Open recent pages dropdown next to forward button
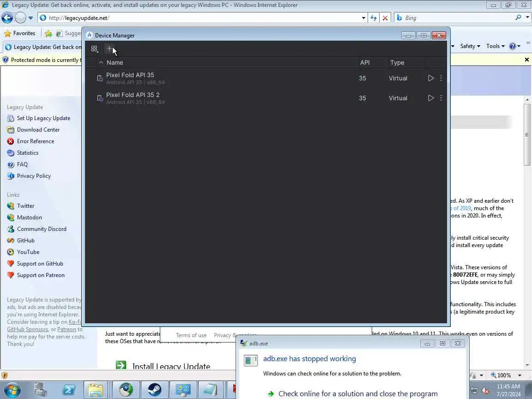 [x=30, y=18]
